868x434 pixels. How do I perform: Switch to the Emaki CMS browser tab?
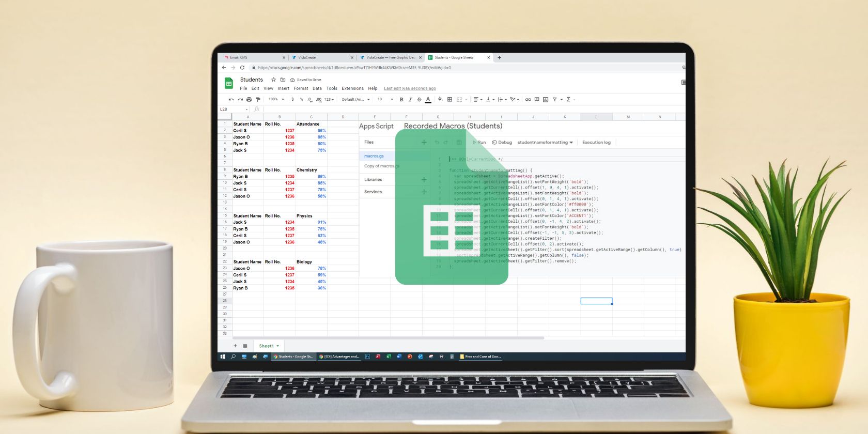click(254, 57)
